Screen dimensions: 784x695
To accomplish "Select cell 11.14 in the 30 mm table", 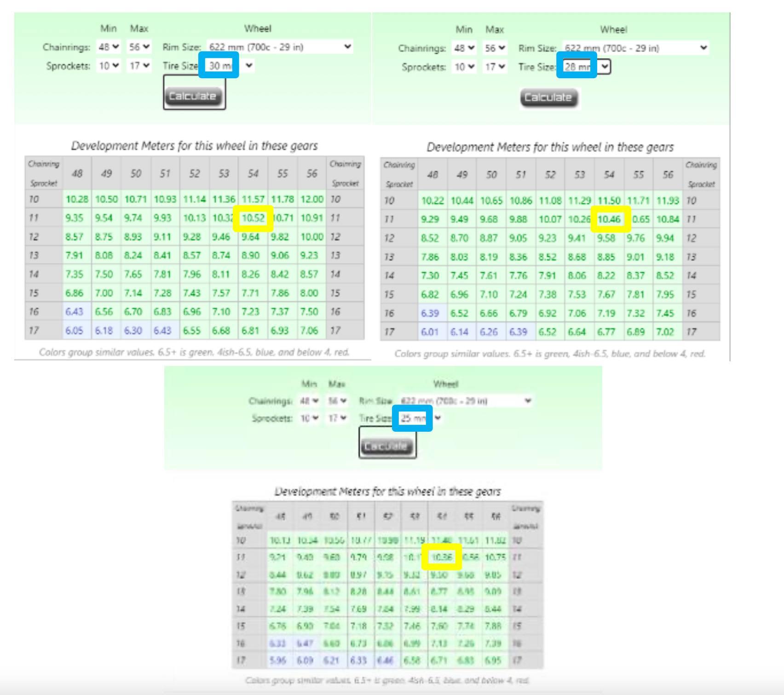I will click(194, 199).
